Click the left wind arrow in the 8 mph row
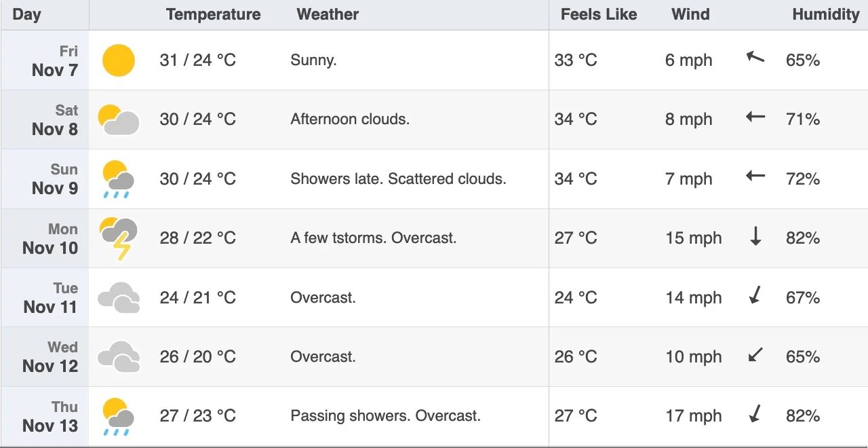Viewport: 868px width, 448px height. 755,117
